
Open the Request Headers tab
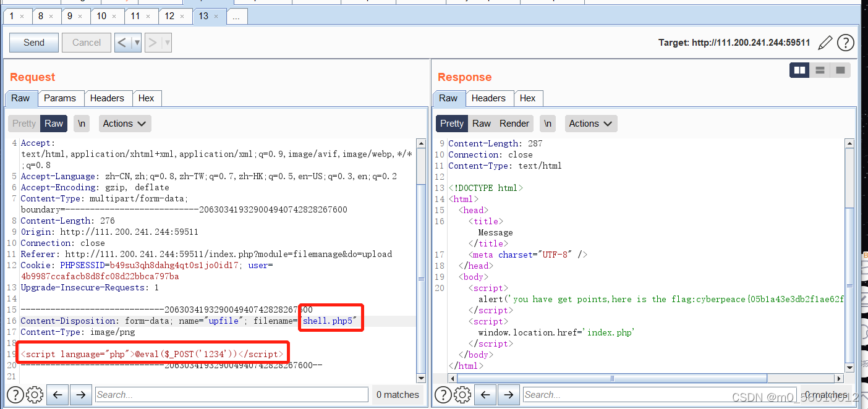[x=107, y=98]
